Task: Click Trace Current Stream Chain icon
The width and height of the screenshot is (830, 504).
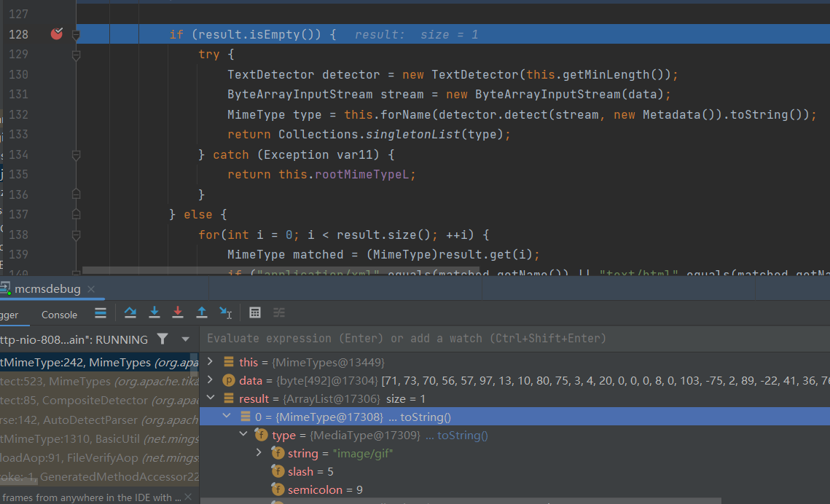Action: coord(279,313)
